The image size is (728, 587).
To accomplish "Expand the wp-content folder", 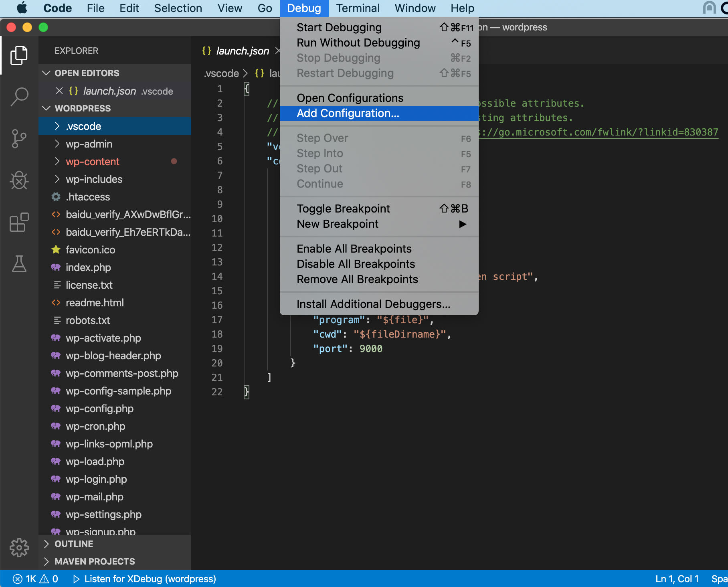I will click(x=115, y=162).
